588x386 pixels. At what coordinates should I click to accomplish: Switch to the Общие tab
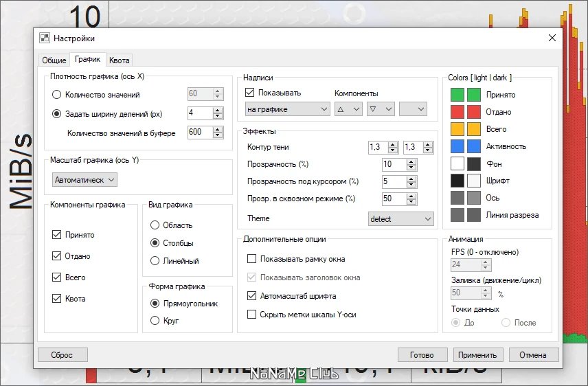(54, 60)
